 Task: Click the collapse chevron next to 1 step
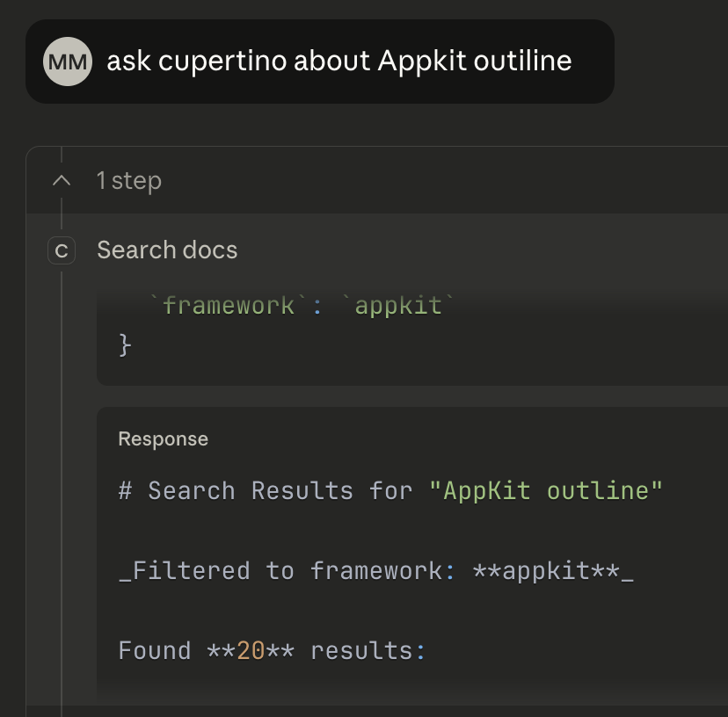pyautogui.click(x=60, y=180)
